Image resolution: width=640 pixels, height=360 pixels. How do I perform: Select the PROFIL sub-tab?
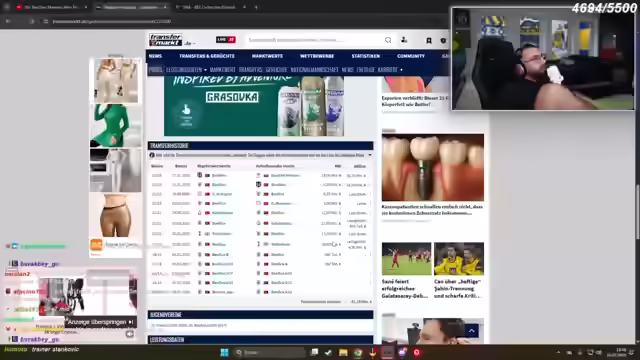pyautogui.click(x=156, y=70)
